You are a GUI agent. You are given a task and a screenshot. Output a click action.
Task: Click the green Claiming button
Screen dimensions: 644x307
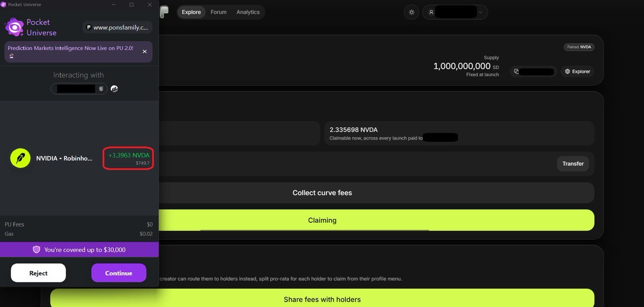(x=323, y=220)
